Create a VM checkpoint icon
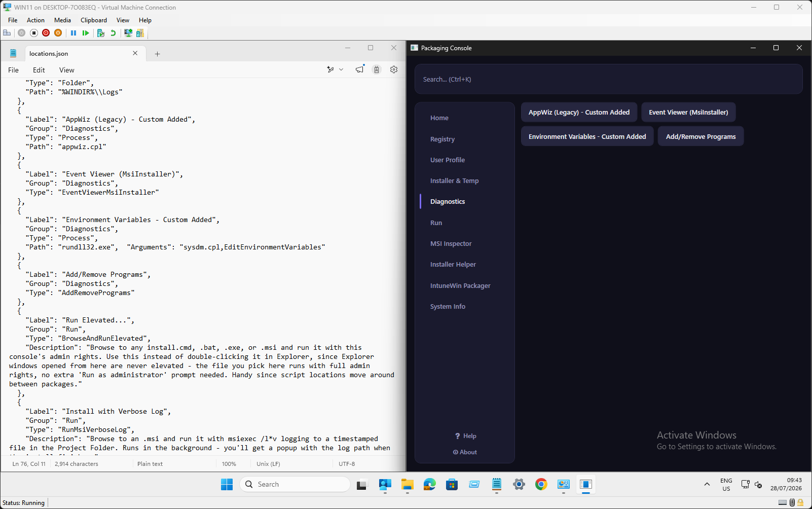812x509 pixels. click(101, 33)
